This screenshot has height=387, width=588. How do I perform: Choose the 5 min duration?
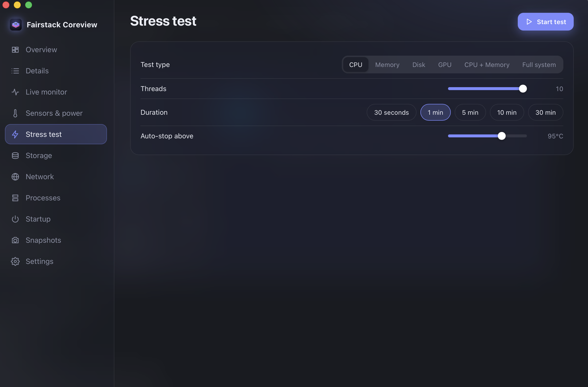coord(470,112)
